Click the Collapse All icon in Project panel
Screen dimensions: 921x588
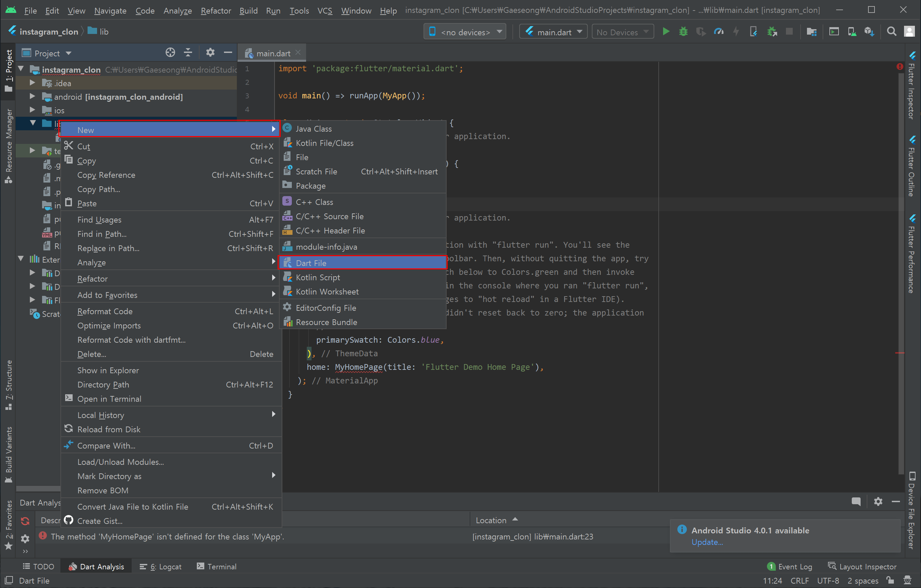(x=188, y=53)
